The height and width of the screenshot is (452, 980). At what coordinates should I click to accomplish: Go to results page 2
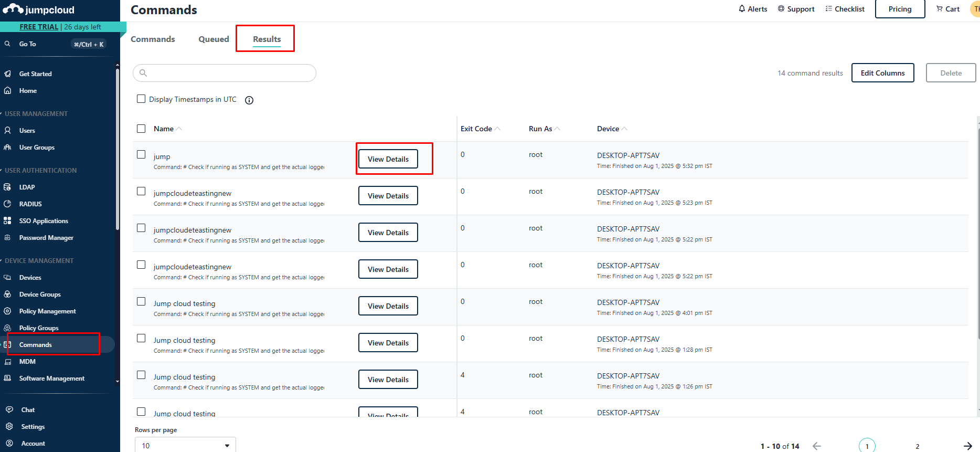918,446
